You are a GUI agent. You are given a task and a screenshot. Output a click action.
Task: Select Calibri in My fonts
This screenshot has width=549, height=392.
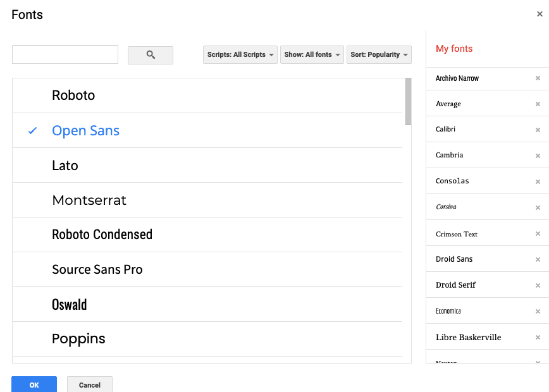click(x=445, y=129)
